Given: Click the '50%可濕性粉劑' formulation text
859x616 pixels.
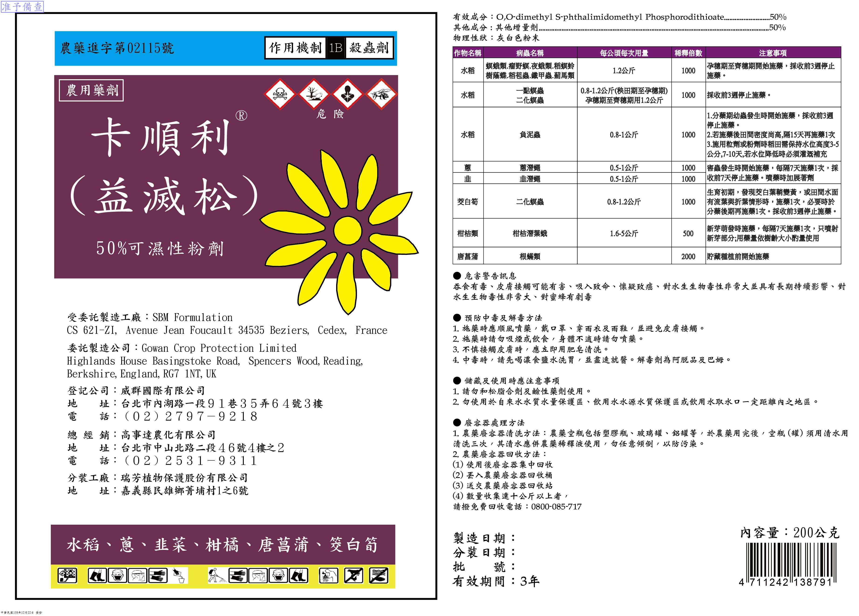Looking at the screenshot, I should 160,249.
